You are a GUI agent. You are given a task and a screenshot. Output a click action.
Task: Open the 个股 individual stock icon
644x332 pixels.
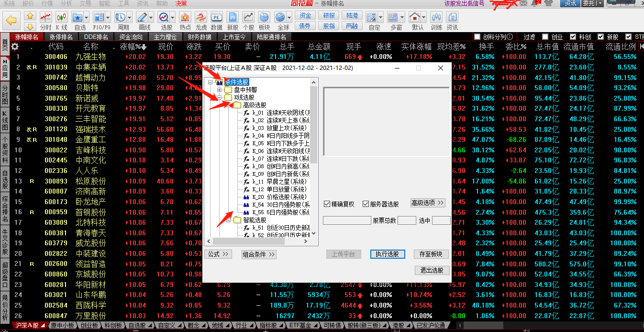[249, 17]
